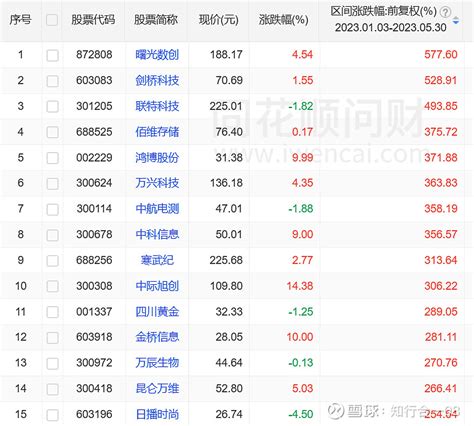Click the 股票简称 column header
This screenshot has width=474, height=426.
[156, 20]
